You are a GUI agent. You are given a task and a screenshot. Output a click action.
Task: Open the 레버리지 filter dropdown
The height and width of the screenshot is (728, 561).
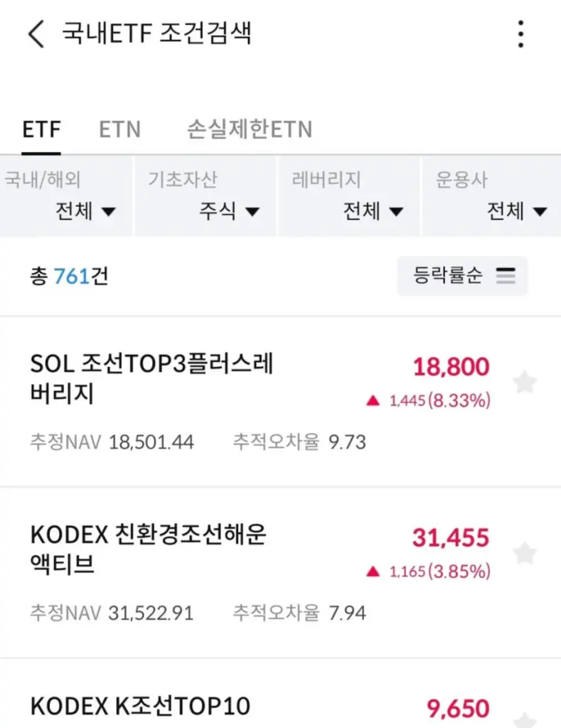[x=348, y=196]
